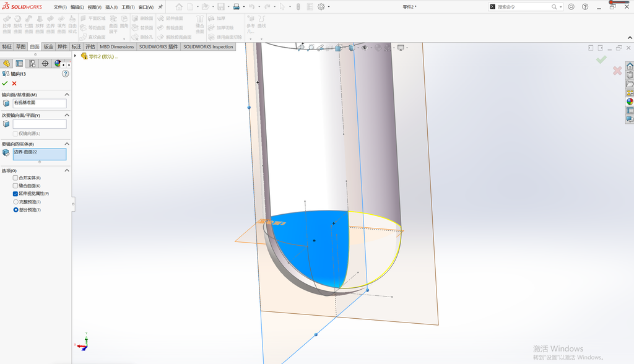The height and width of the screenshot is (364, 634).
Task: Click the 次要镜向面/平面 empty selection field
Action: (40, 124)
